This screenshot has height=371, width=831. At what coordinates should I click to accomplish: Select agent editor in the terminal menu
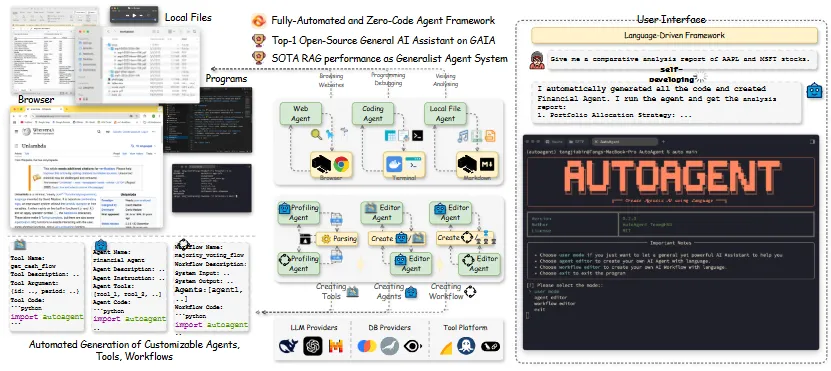551,298
